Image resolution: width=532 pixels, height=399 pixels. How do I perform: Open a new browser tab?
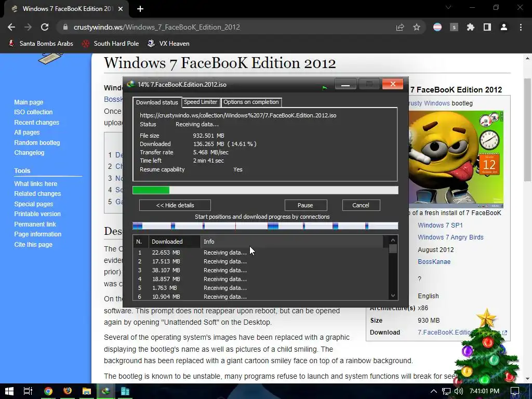coord(140,9)
